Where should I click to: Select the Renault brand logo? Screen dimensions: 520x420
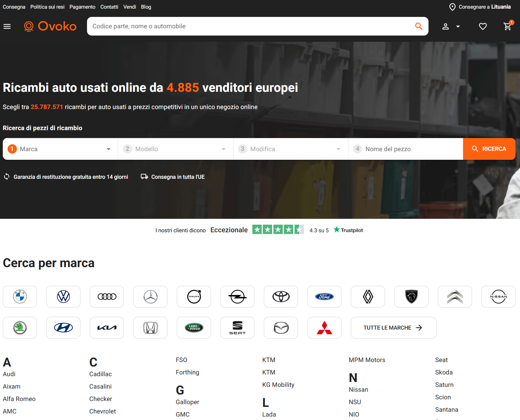(368, 296)
